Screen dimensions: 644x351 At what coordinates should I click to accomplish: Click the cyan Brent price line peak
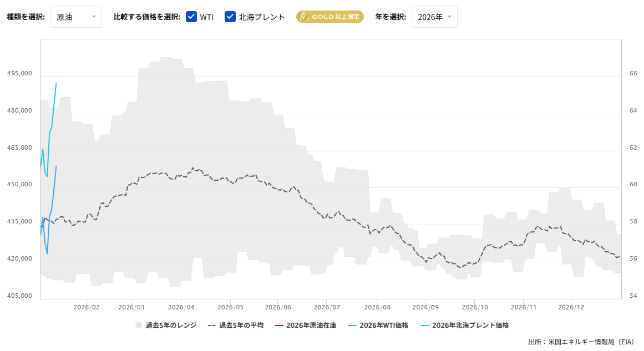pos(56,83)
